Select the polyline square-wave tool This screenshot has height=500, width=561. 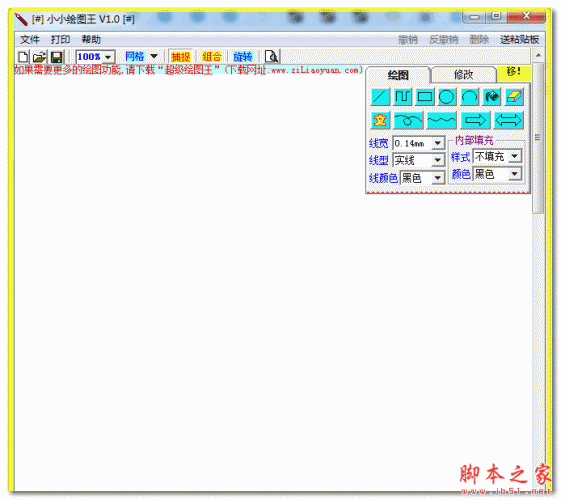coord(402,97)
